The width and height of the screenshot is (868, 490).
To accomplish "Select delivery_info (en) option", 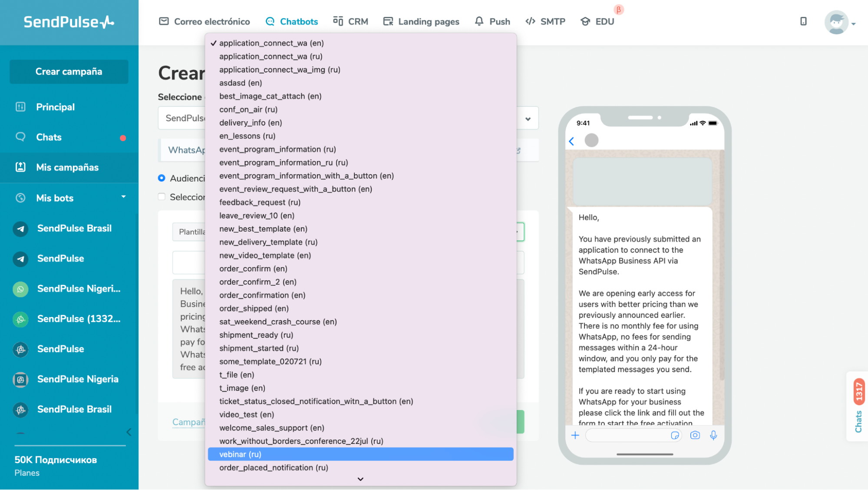I will [x=360, y=122].
